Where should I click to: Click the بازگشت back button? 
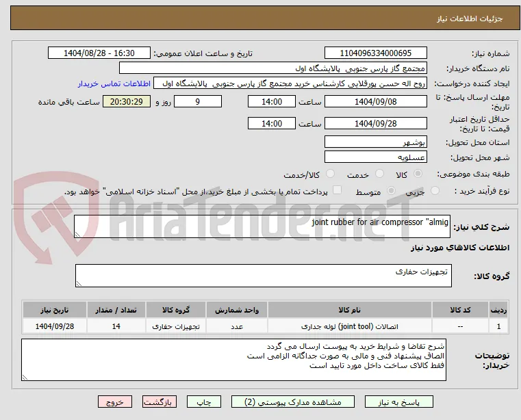click(160, 402)
